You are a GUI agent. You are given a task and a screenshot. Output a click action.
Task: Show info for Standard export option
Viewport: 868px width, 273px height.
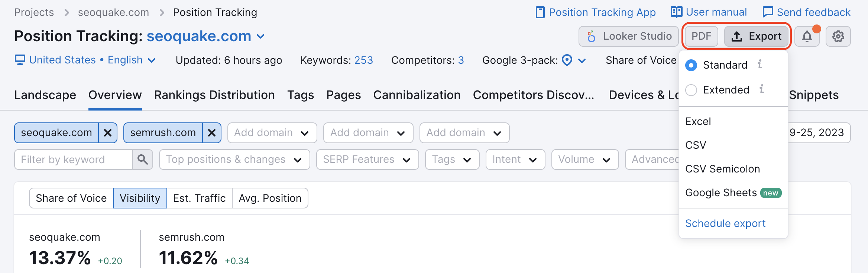click(x=760, y=64)
